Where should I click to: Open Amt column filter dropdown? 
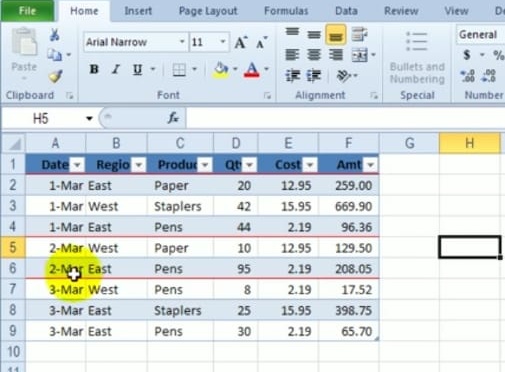click(370, 165)
